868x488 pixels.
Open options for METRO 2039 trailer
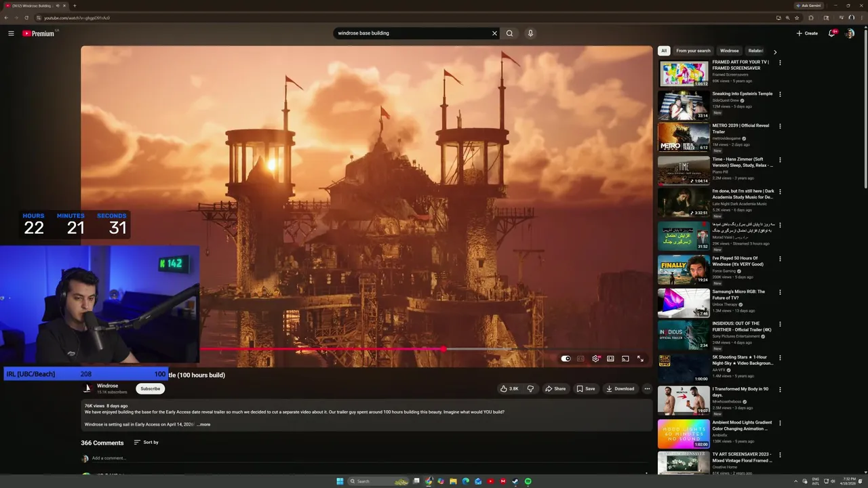780,126
